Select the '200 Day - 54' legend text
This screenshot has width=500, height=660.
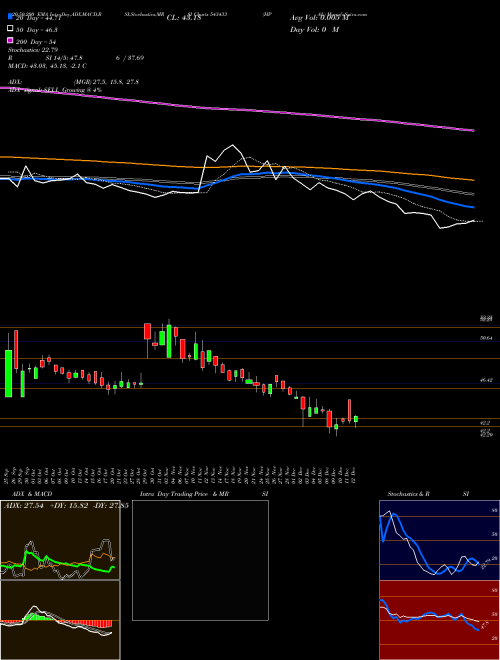(35, 42)
